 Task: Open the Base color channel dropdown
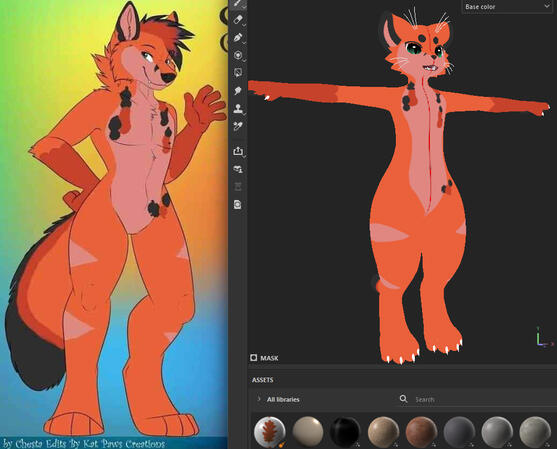(507, 6)
